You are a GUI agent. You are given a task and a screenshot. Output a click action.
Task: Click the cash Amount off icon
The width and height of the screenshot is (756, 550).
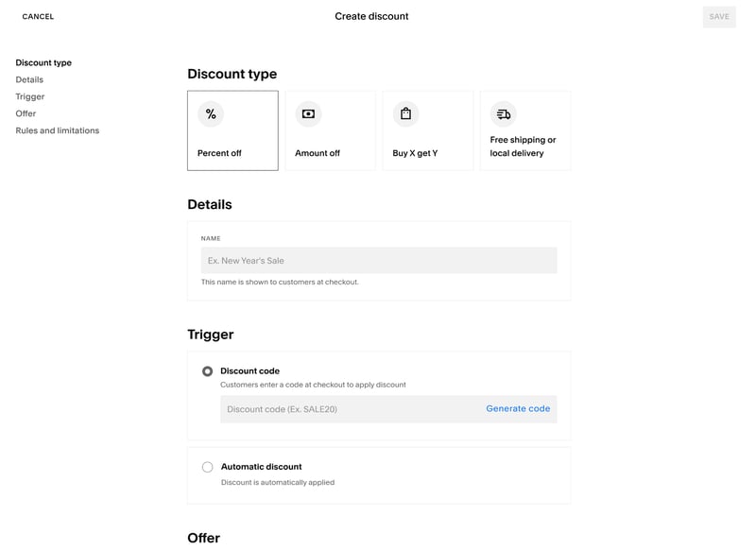point(309,114)
